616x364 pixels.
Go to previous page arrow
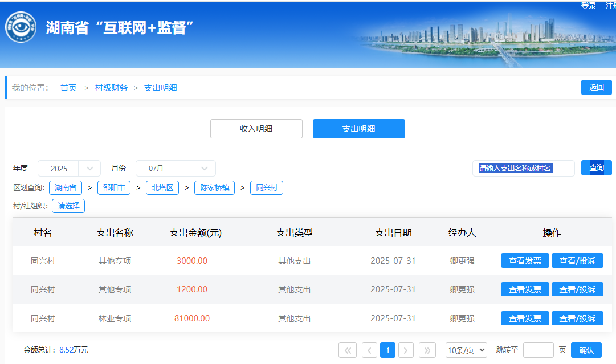click(x=369, y=350)
